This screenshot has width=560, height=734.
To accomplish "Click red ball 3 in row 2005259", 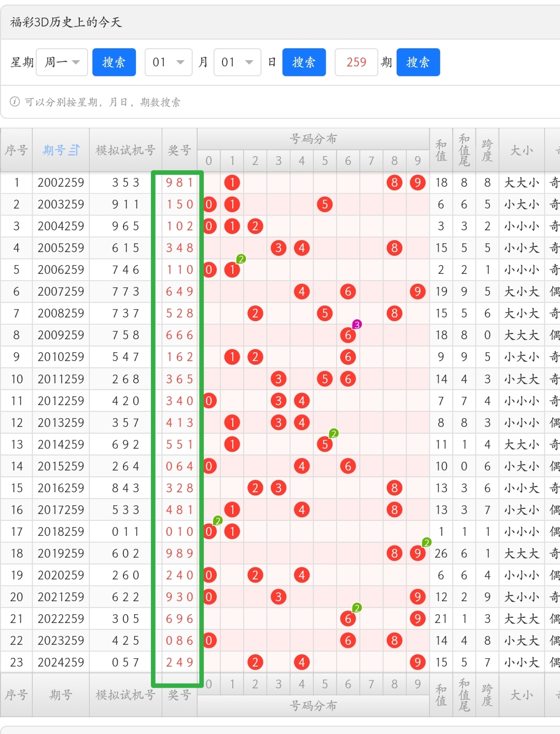I will pos(278,248).
